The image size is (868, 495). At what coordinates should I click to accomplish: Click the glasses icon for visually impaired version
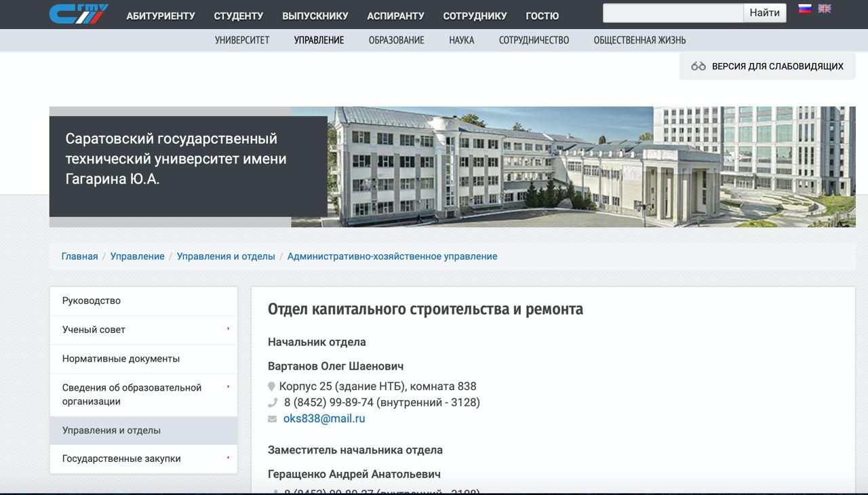(698, 66)
